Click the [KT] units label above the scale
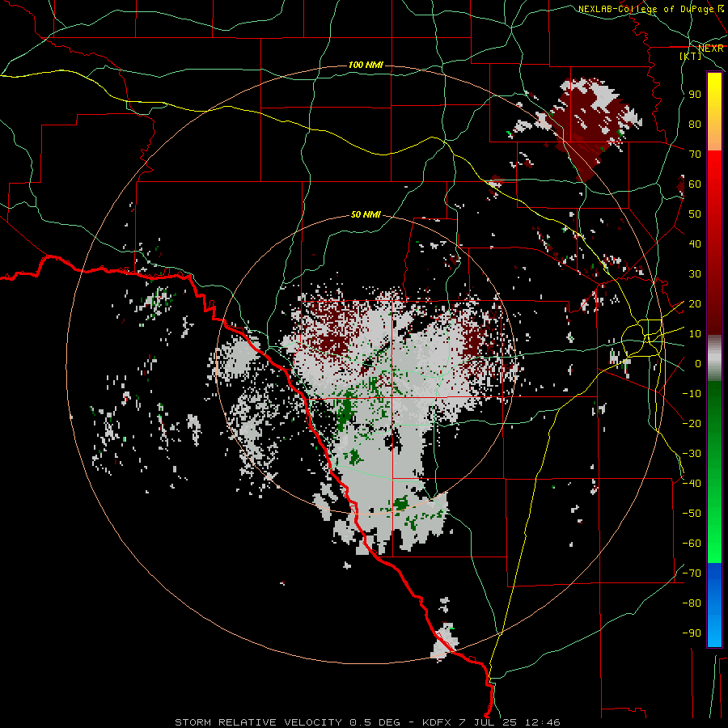Screen dimensions: 728x728 tap(691, 56)
